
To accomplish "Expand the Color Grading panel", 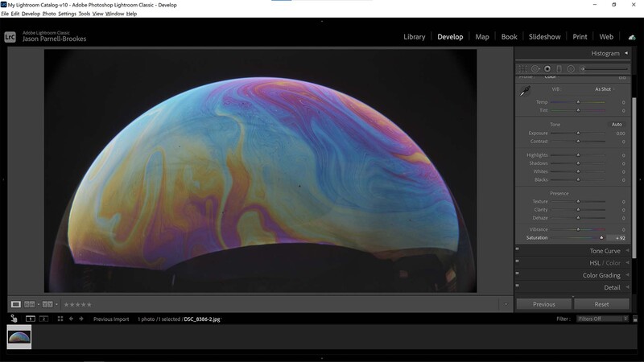I will coord(627,275).
